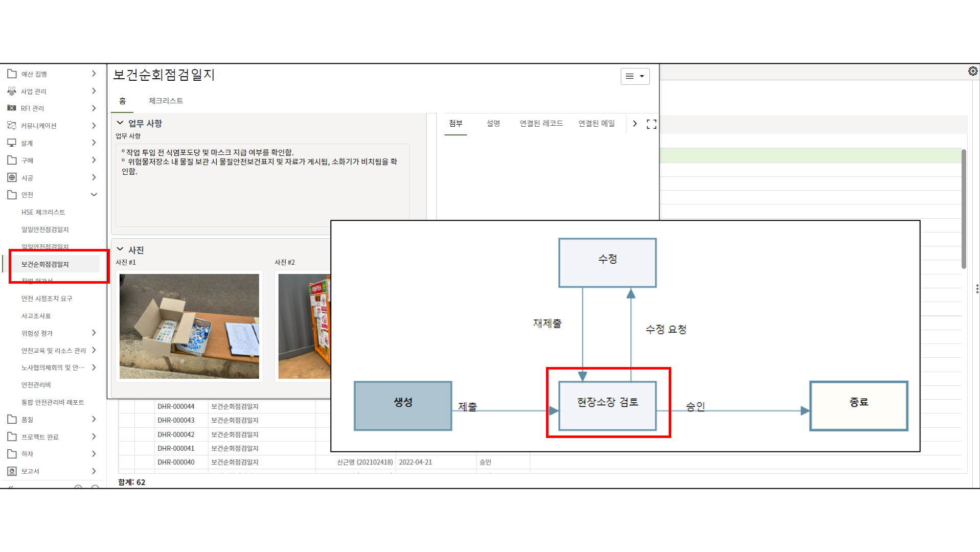The width and height of the screenshot is (980, 552).
Task: Click the 예산 집행 folder icon
Action: [12, 74]
